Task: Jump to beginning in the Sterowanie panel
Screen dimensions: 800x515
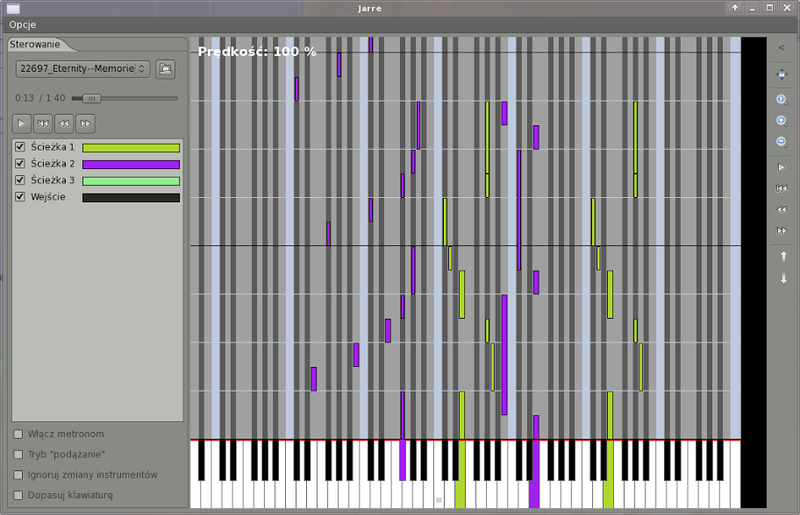Action: (x=43, y=124)
